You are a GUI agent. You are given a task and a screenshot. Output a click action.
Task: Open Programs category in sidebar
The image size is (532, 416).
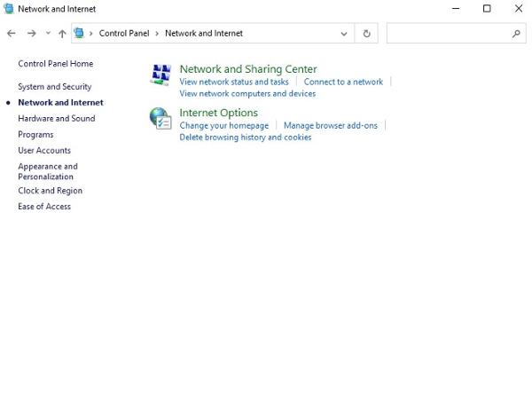pos(35,134)
